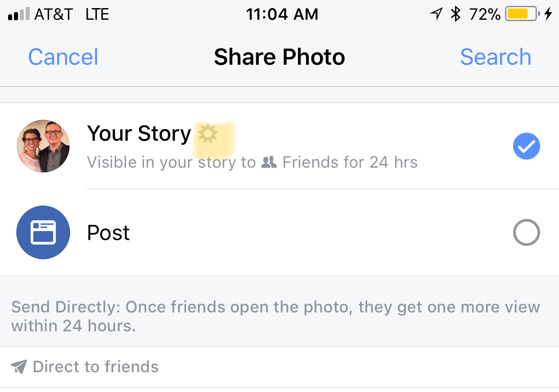Image resolution: width=559 pixels, height=392 pixels.
Task: Tap the cellular signal bars
Action: (x=19, y=14)
